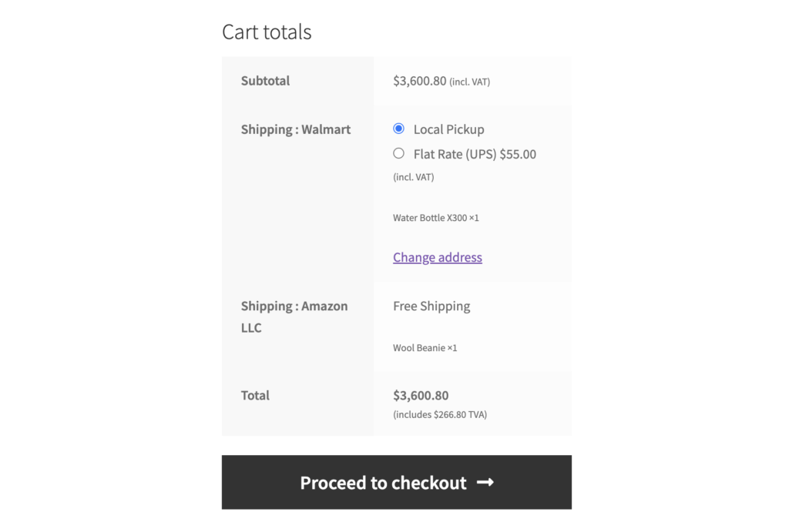Click the Local Pickup option label
Screen dimensions: 789x532
point(449,129)
